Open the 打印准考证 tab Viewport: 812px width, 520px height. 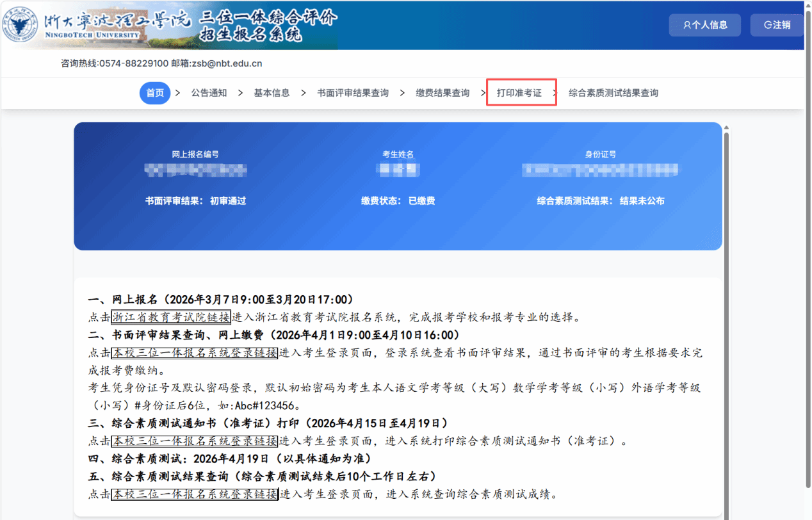coord(519,93)
